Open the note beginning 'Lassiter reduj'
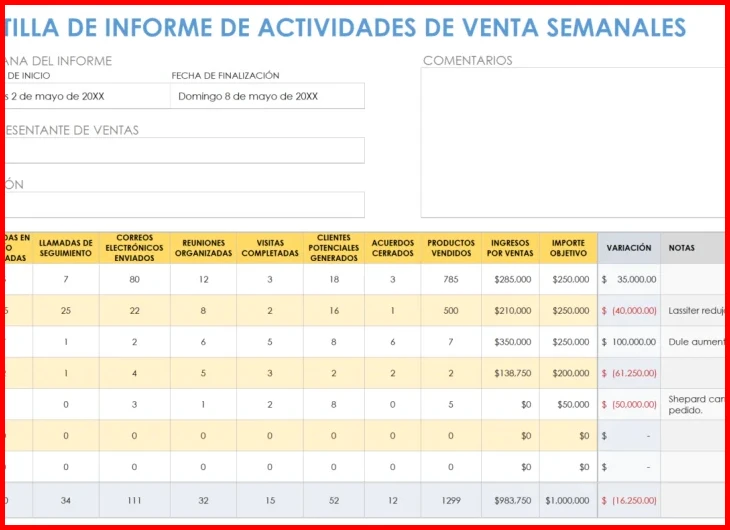The image size is (730, 530). 693,311
